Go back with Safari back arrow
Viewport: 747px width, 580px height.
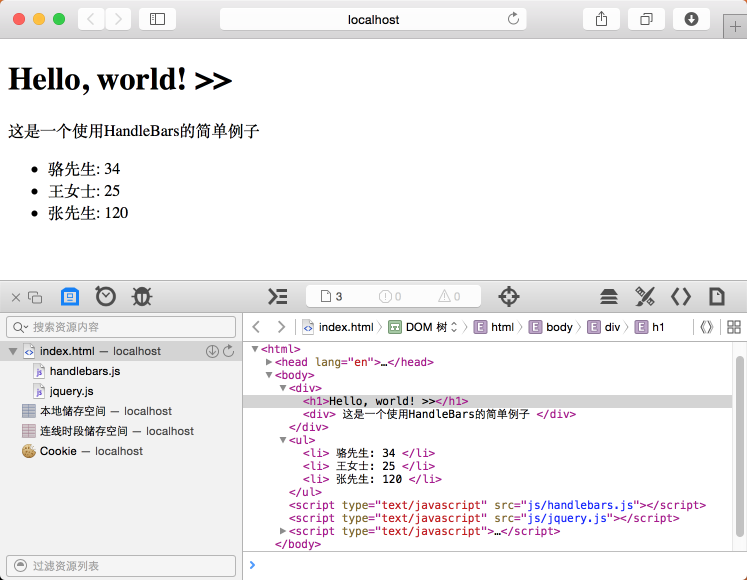pos(91,19)
